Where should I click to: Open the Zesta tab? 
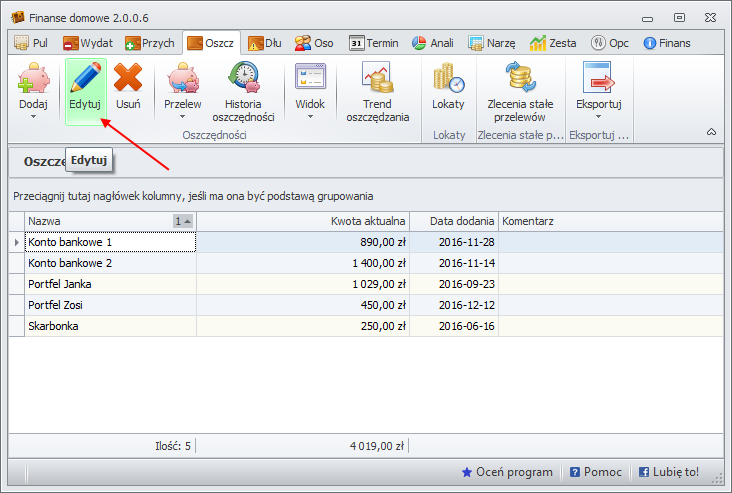click(554, 43)
